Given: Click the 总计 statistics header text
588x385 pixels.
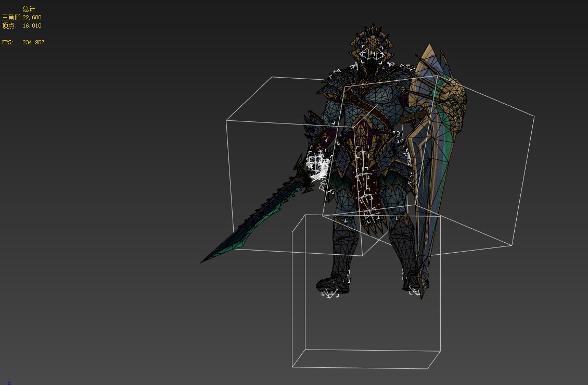Looking at the screenshot, I should (29, 9).
